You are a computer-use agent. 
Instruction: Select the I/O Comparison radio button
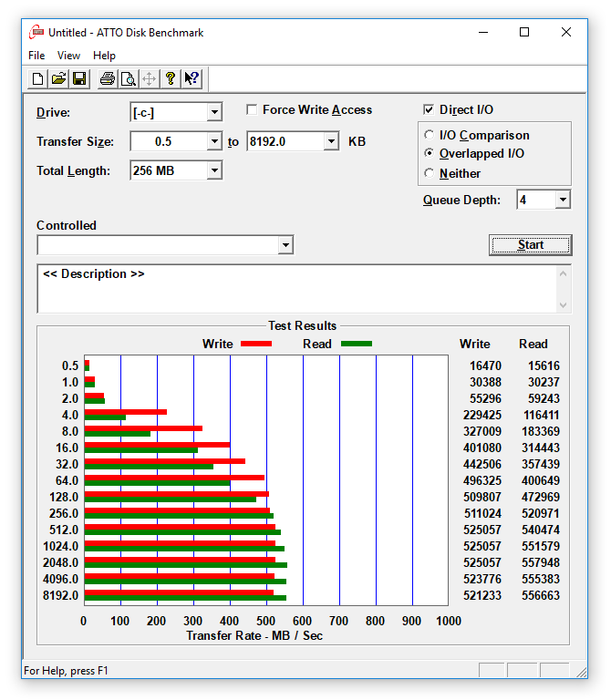coord(430,136)
